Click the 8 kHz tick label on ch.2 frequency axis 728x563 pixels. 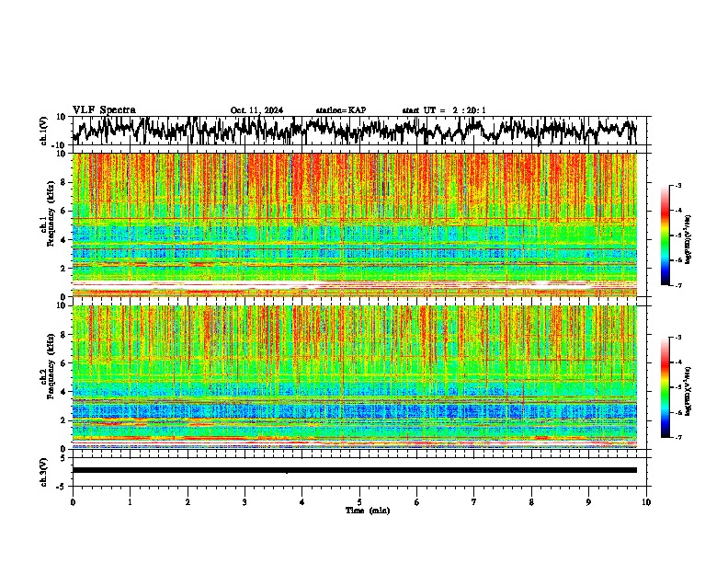point(63,335)
